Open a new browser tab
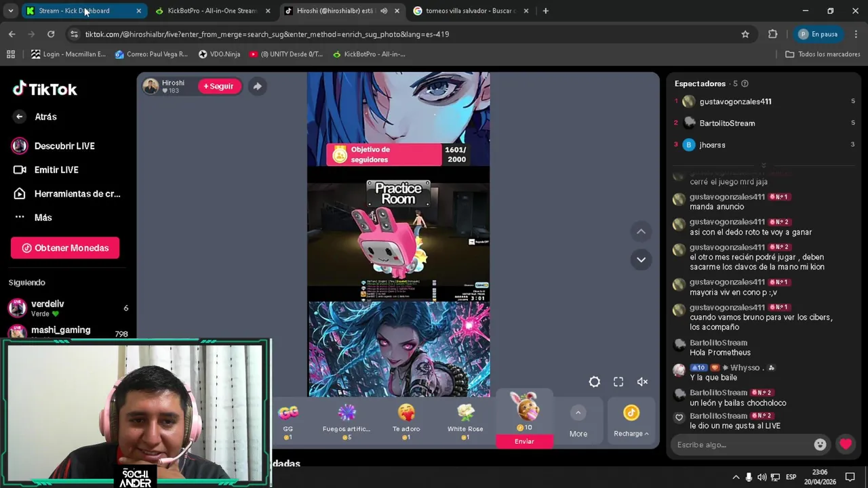 [x=545, y=11]
